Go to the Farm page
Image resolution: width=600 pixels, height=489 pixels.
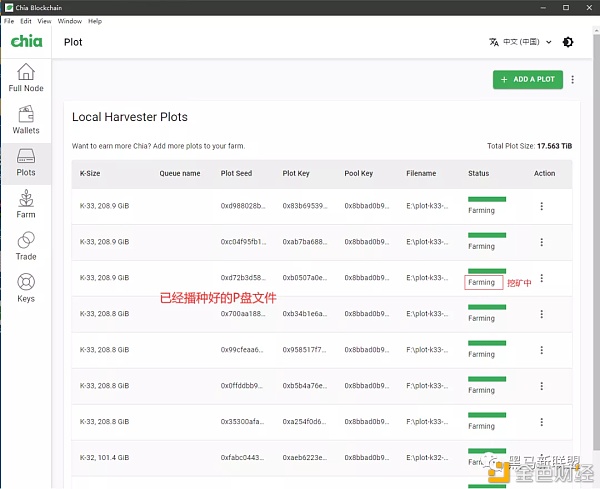point(26,204)
